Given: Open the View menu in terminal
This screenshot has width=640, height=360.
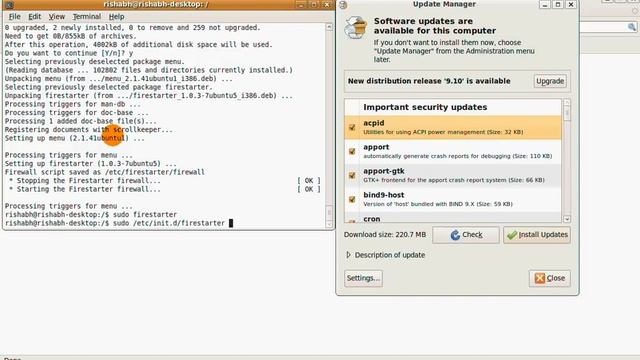Looking at the screenshot, I should [x=57, y=17].
